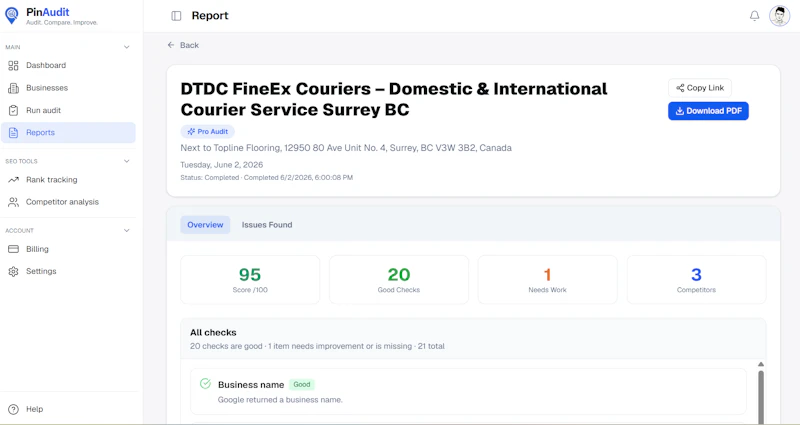This screenshot has width=800, height=425.
Task: Click the Help question mark icon
Action: pyautogui.click(x=13, y=409)
